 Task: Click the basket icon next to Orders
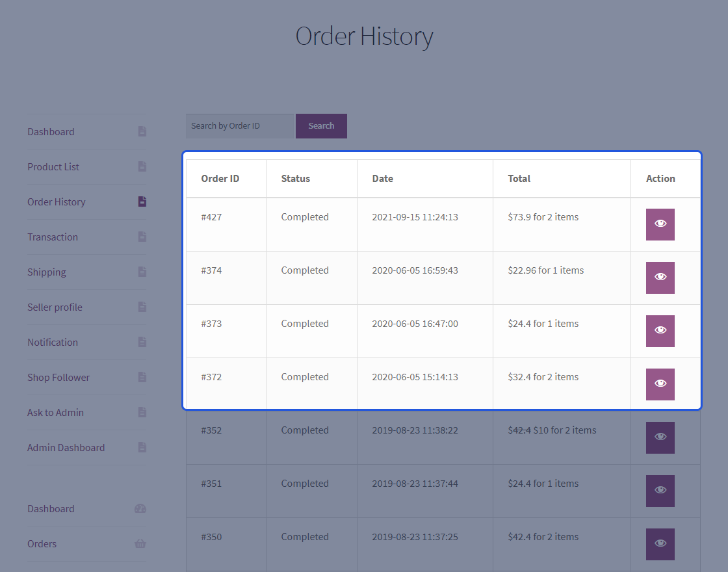coord(140,543)
